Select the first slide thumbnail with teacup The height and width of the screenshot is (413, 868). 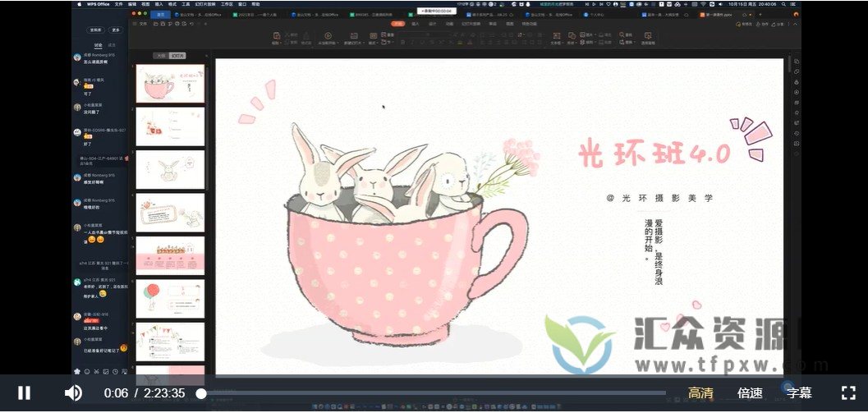(170, 84)
